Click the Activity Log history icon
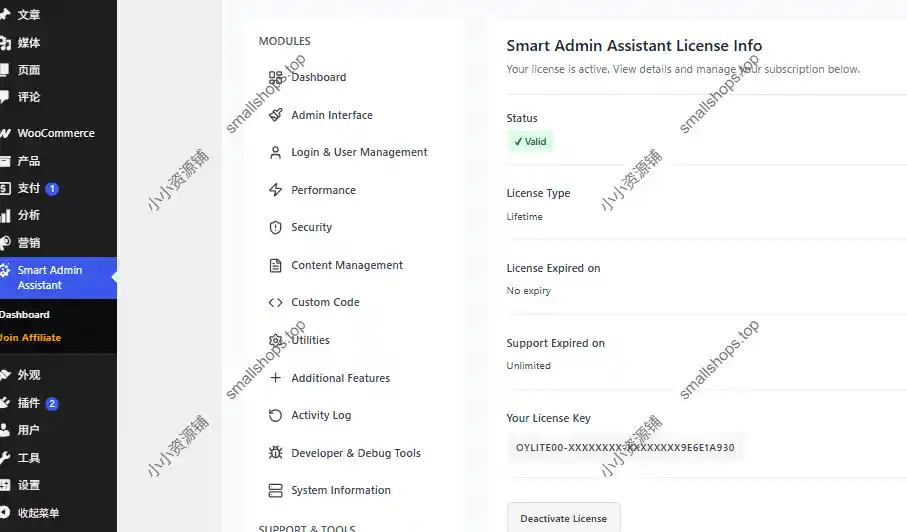This screenshot has width=907, height=532. (275, 415)
